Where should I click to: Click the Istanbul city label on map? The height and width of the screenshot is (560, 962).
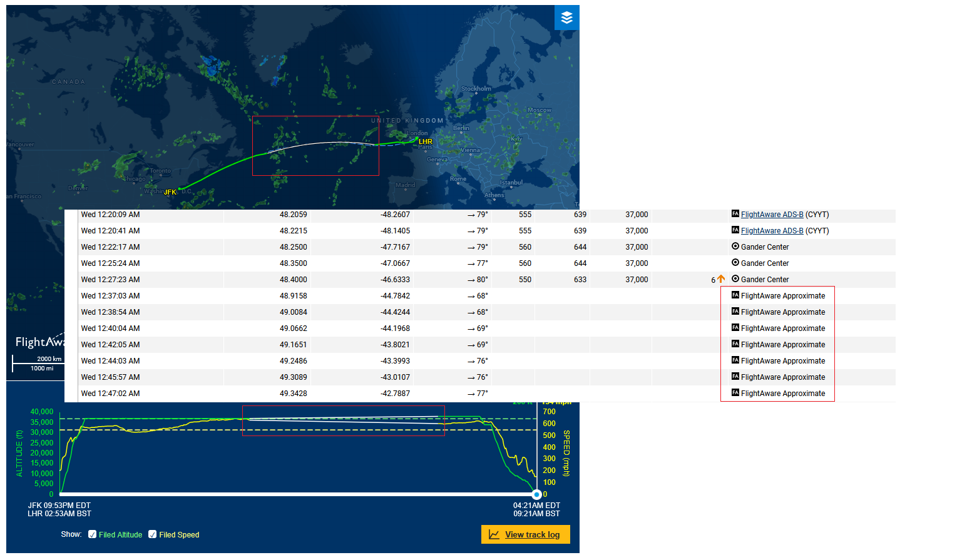coord(511,183)
